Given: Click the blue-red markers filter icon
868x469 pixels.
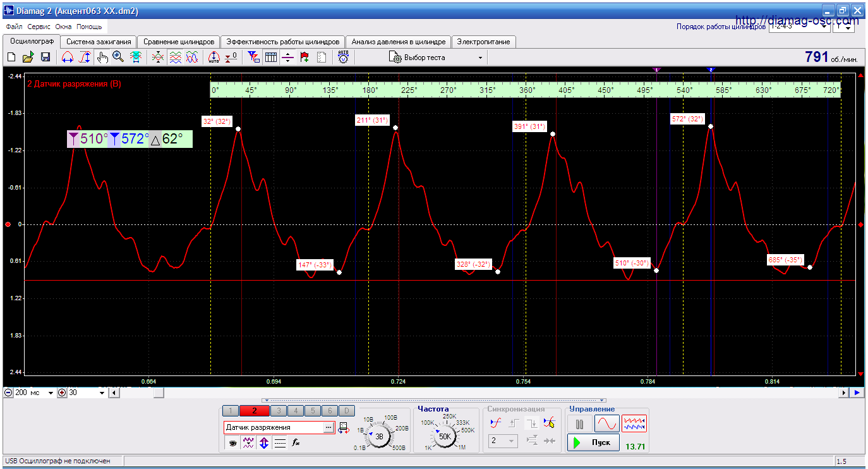Looking at the screenshot, I should 254,58.
